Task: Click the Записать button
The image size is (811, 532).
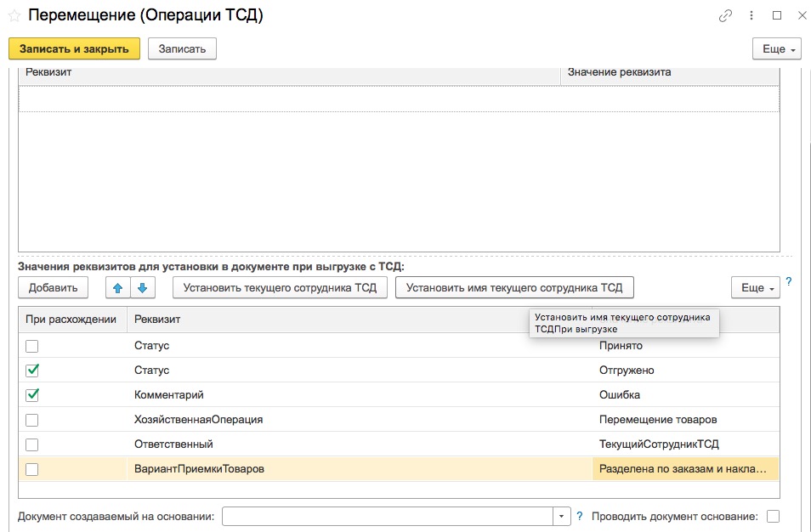Action: click(x=182, y=49)
